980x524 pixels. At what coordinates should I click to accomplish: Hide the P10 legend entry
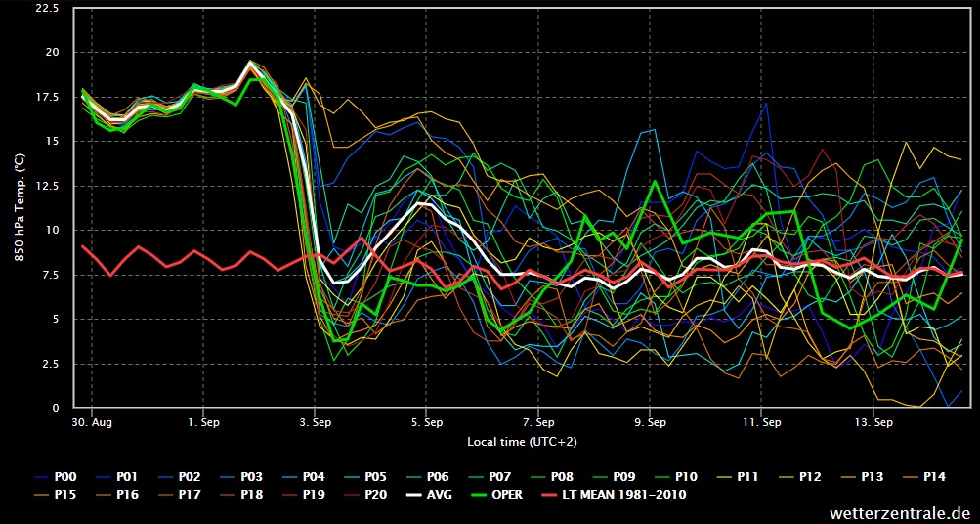tap(676, 477)
